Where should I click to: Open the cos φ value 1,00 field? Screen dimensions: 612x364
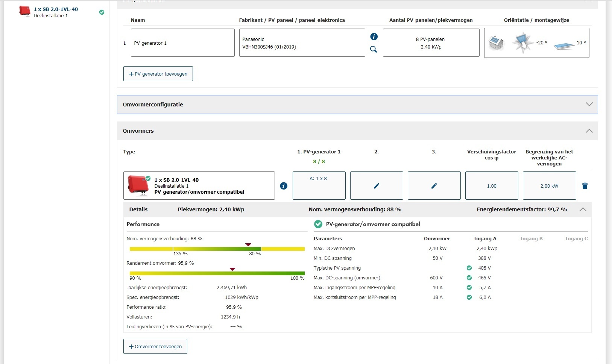pyautogui.click(x=492, y=186)
